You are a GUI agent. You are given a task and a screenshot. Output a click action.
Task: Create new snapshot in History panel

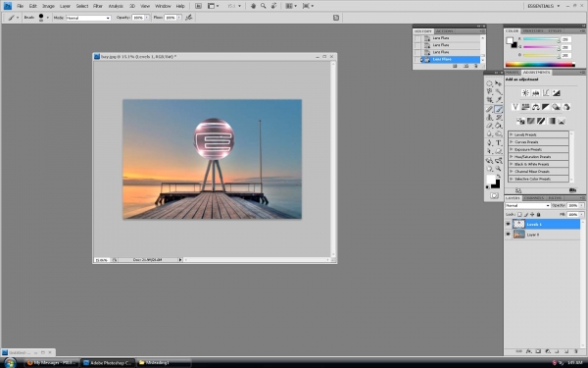pos(465,66)
